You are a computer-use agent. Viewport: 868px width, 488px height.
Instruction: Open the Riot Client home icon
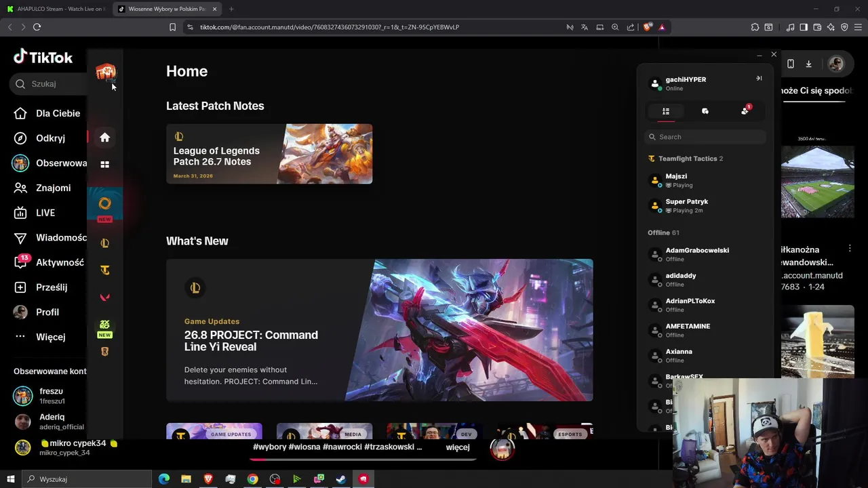tap(104, 138)
